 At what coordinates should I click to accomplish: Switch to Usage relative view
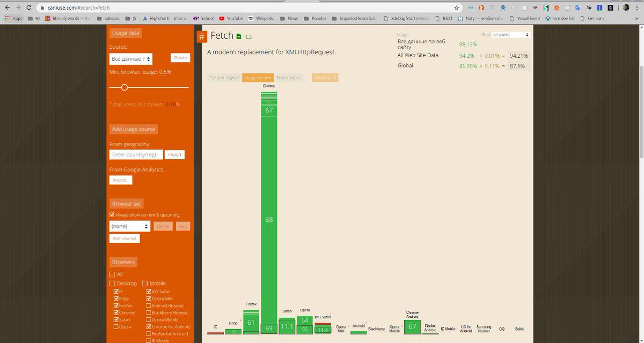click(x=258, y=78)
